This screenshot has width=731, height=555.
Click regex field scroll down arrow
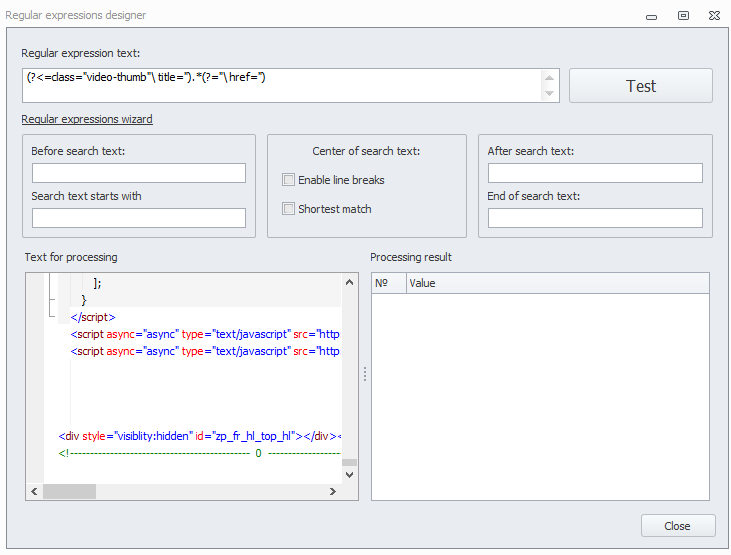click(550, 93)
